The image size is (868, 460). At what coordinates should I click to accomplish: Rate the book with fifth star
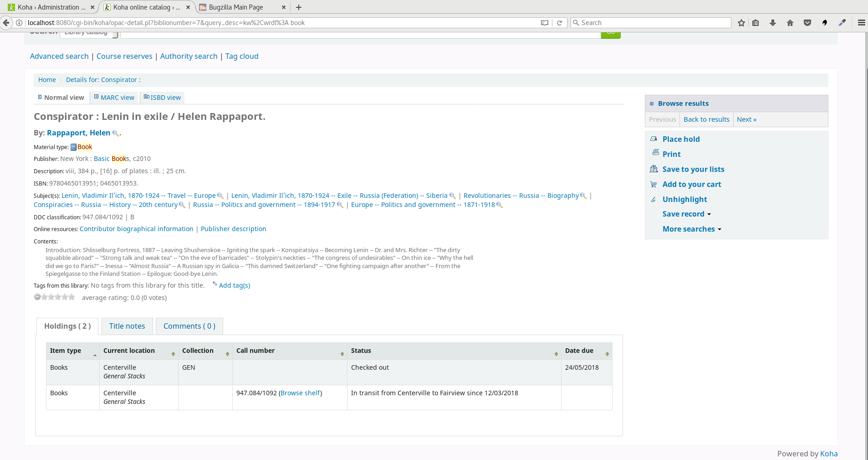click(x=71, y=297)
